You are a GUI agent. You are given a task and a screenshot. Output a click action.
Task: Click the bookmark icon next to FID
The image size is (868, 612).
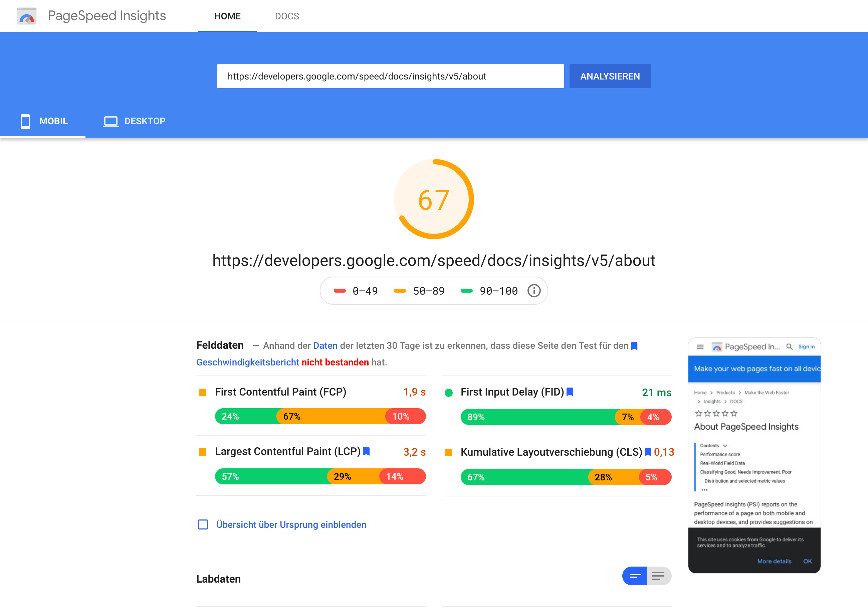[x=570, y=392]
